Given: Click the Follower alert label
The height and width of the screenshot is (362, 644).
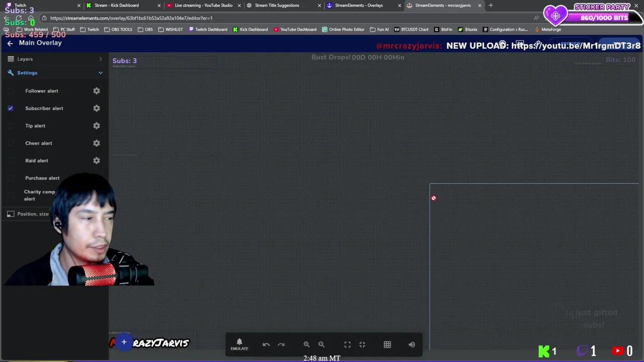Looking at the screenshot, I should [42, 91].
